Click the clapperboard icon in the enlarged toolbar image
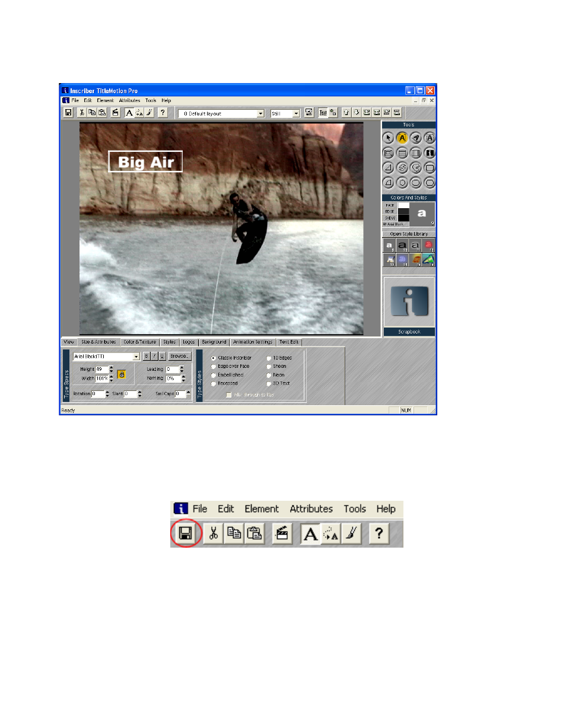 [x=282, y=533]
